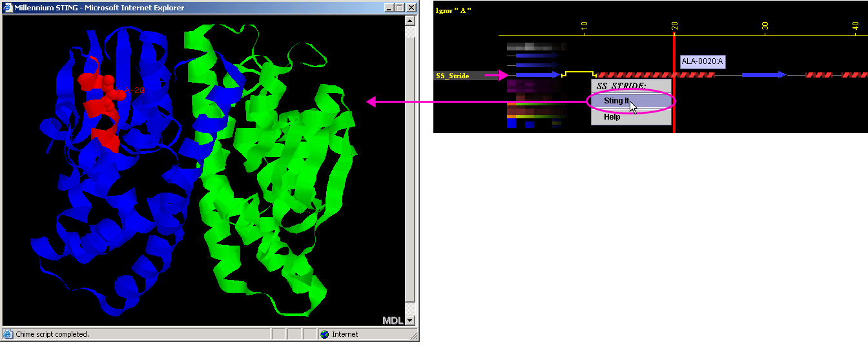Select 'Sting It' in the SS_STRIDE menu
This screenshot has height=349, width=868.
[630, 101]
